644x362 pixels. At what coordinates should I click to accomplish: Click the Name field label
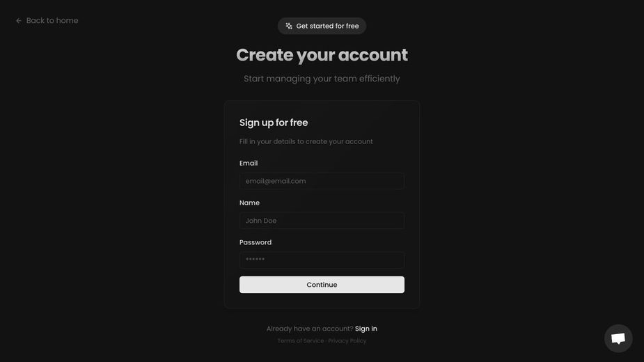(x=249, y=203)
